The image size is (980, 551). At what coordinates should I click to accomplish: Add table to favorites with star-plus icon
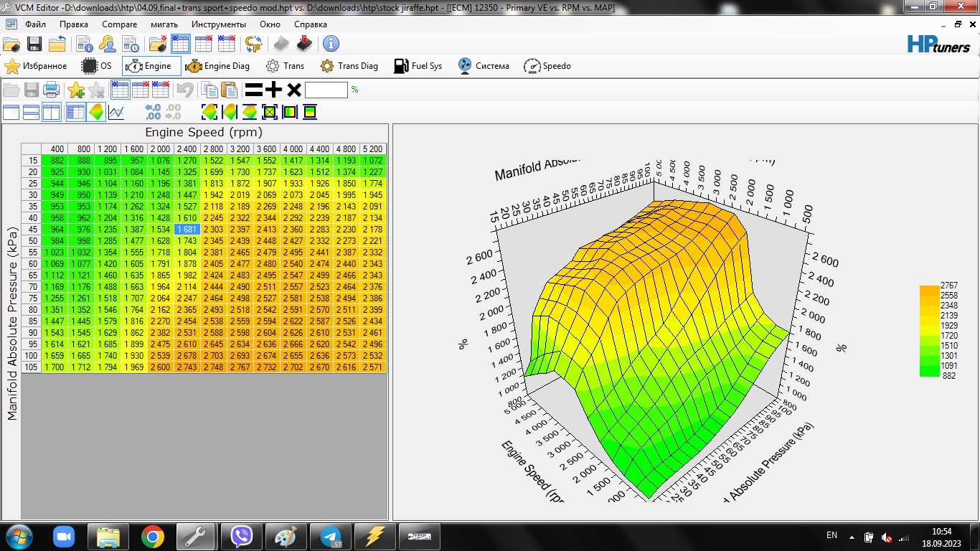[x=75, y=90]
